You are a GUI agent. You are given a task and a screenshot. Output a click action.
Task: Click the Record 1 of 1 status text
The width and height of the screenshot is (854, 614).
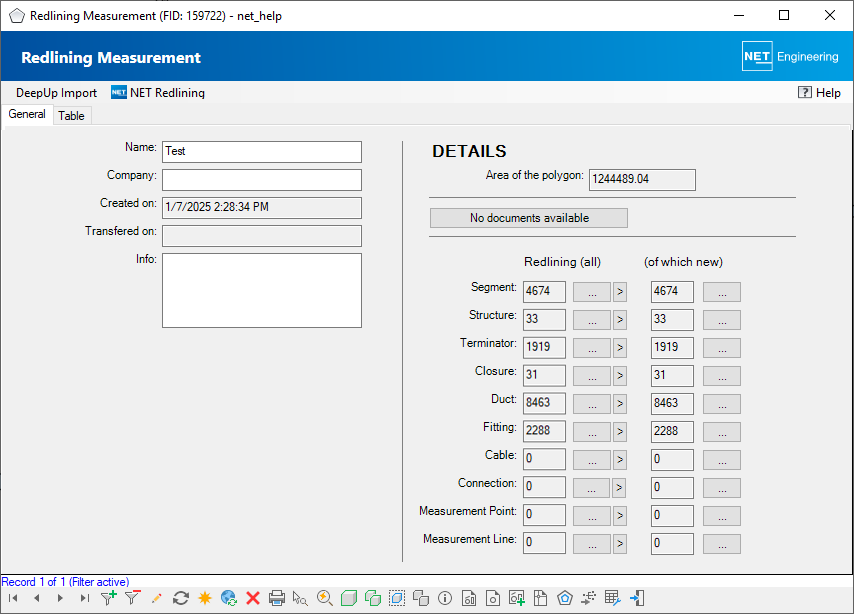(65, 582)
